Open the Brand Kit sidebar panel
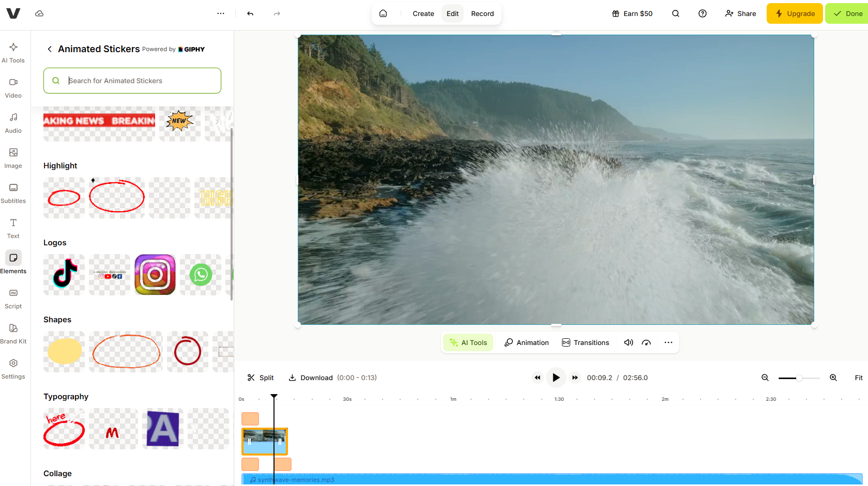This screenshot has width=868, height=486. pos(13,334)
